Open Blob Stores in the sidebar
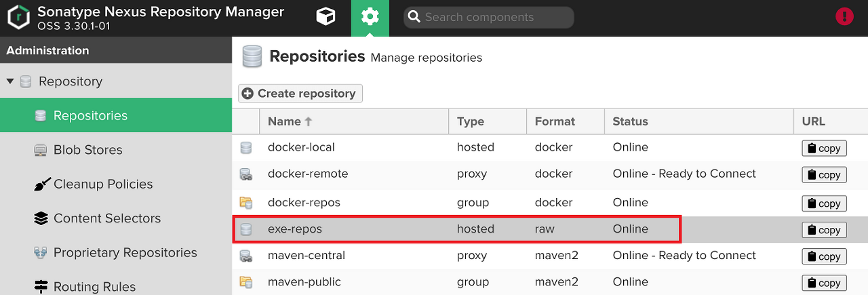Screen dimensions: 868x295 [116, 150]
